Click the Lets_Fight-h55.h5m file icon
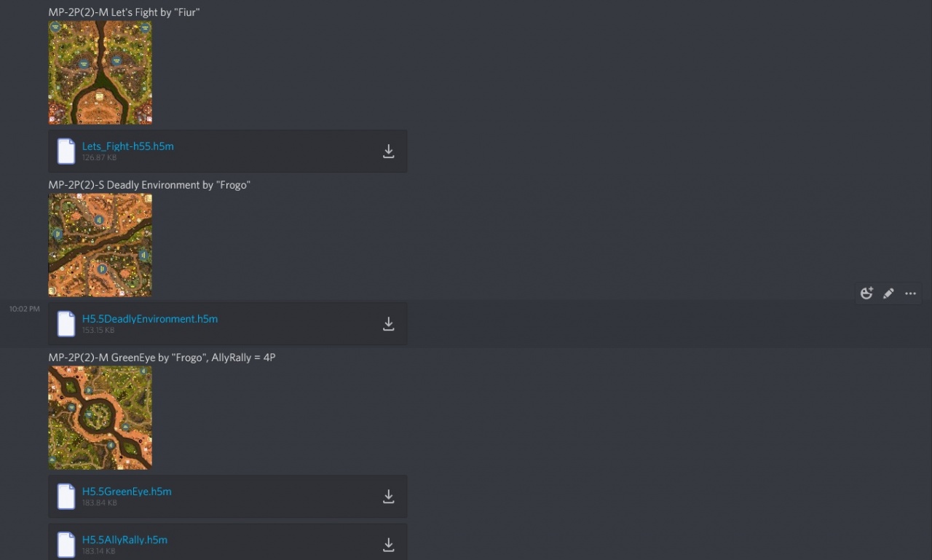Screen dimensions: 932x560 66,151
